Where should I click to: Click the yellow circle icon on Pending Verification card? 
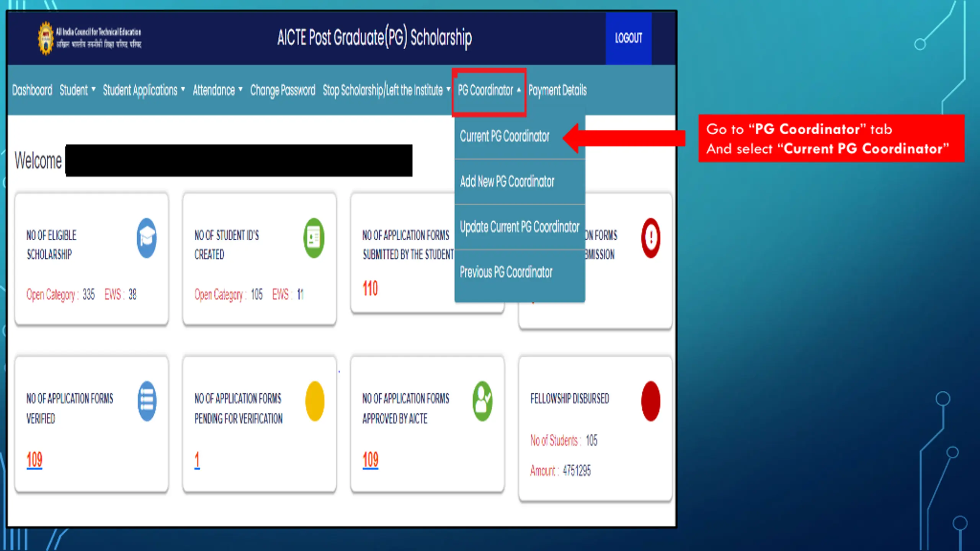(315, 401)
